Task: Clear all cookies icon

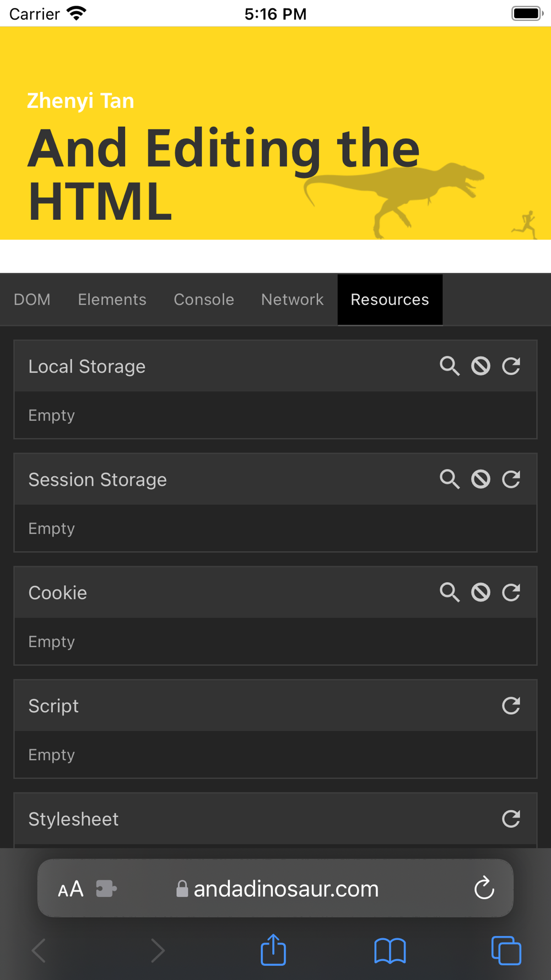Action: click(480, 593)
